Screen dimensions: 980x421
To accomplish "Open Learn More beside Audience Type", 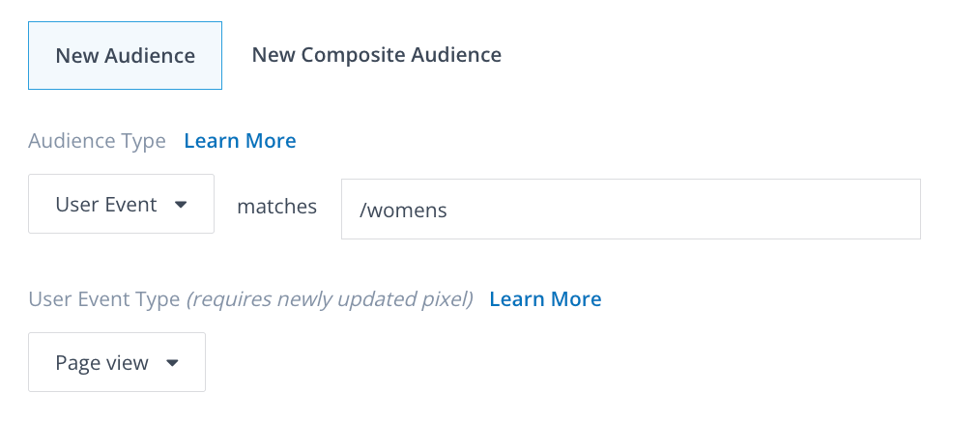I will [x=240, y=141].
